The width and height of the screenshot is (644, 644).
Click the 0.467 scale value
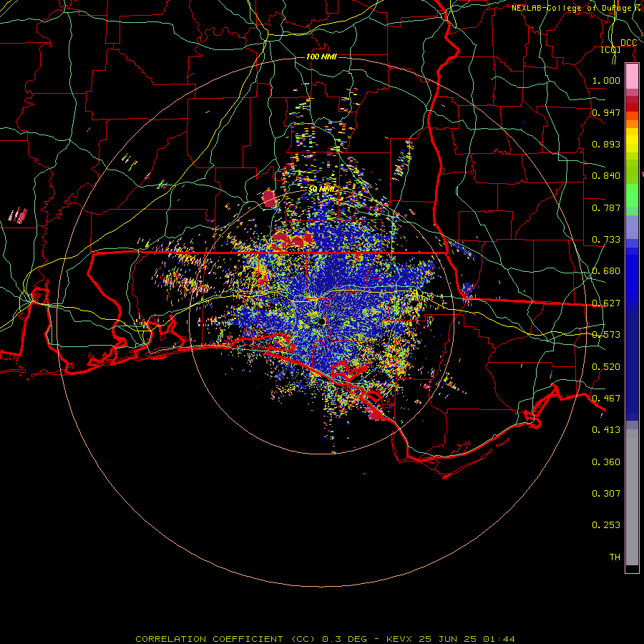click(x=606, y=399)
